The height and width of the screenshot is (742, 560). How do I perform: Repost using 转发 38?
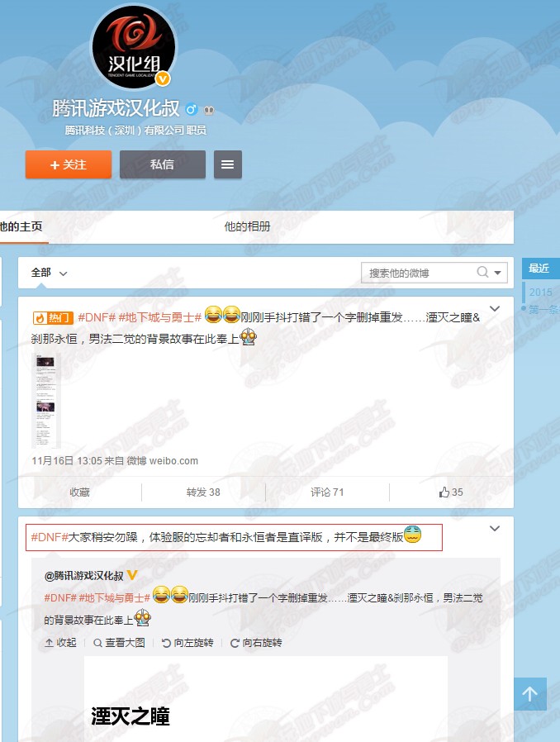203,492
